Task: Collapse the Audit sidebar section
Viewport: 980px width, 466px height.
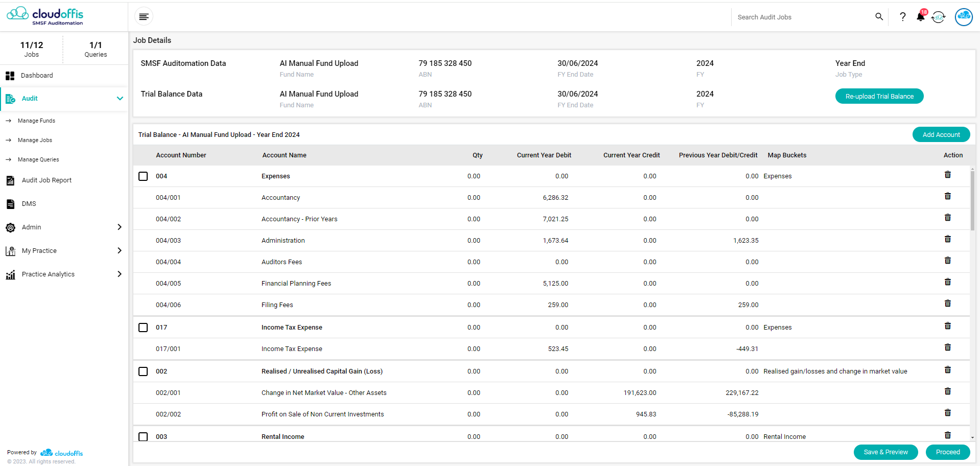Action: (x=120, y=99)
